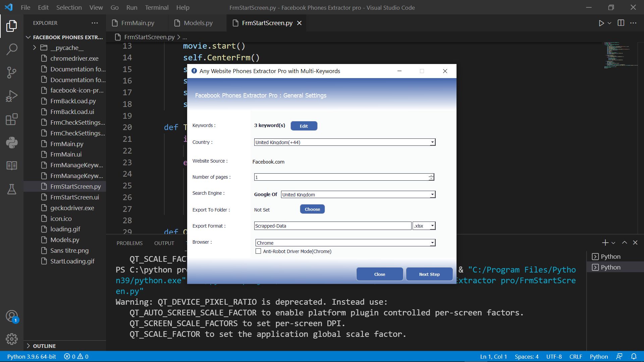Open the Run and Debug view
Image resolution: width=644 pixels, height=362 pixels.
12,96
